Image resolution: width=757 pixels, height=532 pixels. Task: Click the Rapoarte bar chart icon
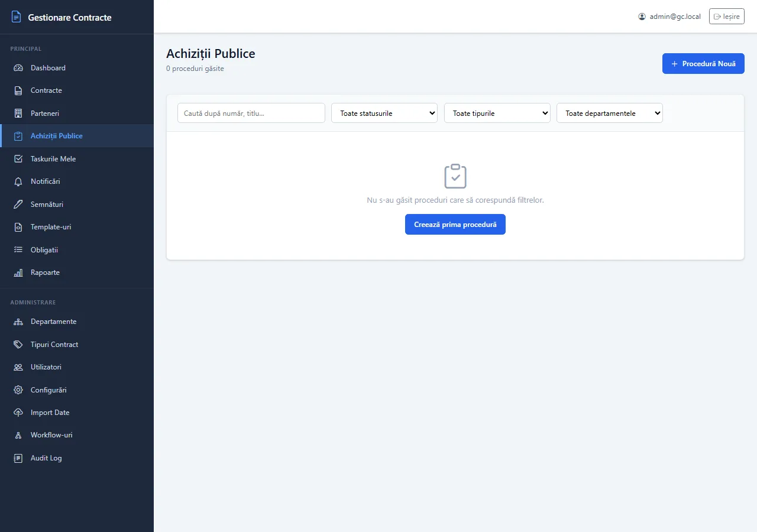pyautogui.click(x=18, y=273)
